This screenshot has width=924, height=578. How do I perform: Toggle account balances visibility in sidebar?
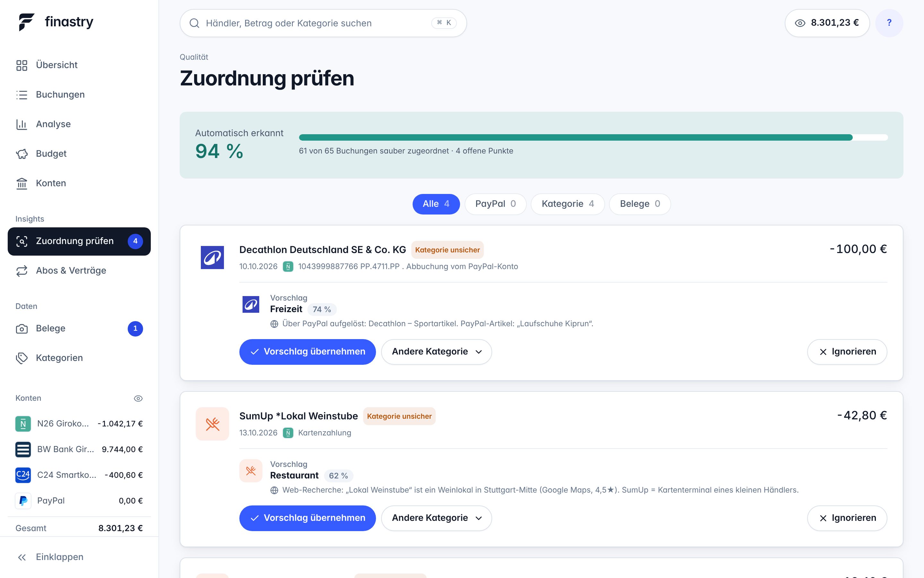pos(138,398)
